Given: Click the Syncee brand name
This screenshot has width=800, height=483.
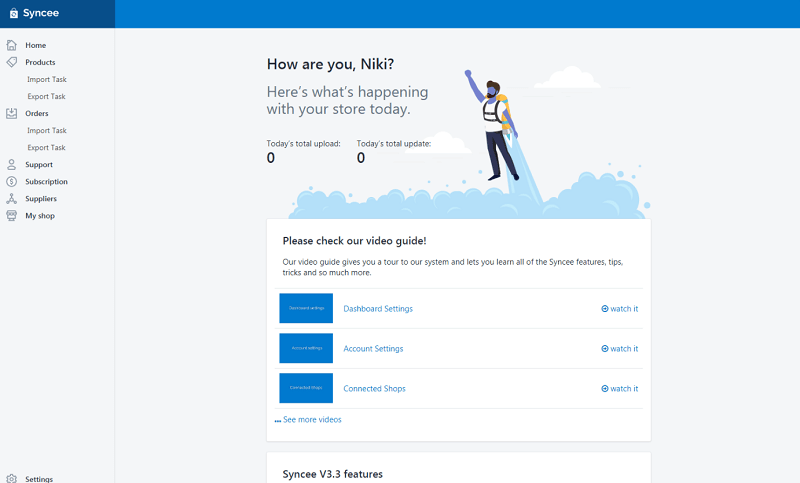Looking at the screenshot, I should click(x=41, y=13).
